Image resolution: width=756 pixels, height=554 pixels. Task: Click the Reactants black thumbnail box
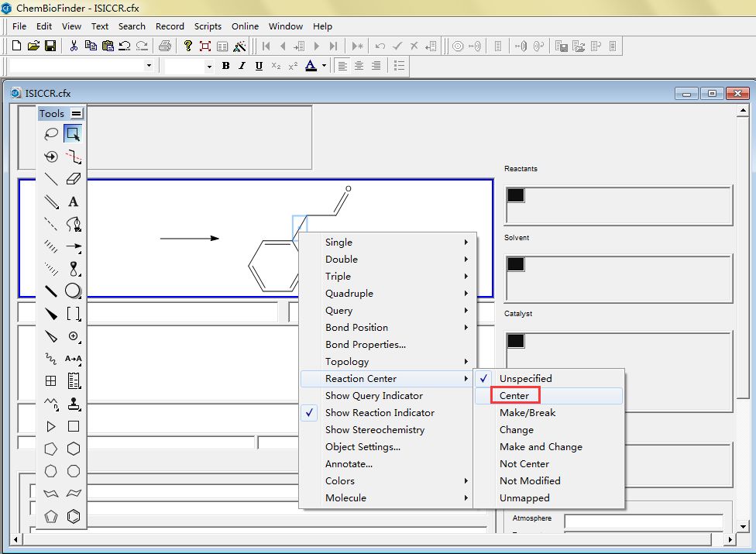click(515, 195)
